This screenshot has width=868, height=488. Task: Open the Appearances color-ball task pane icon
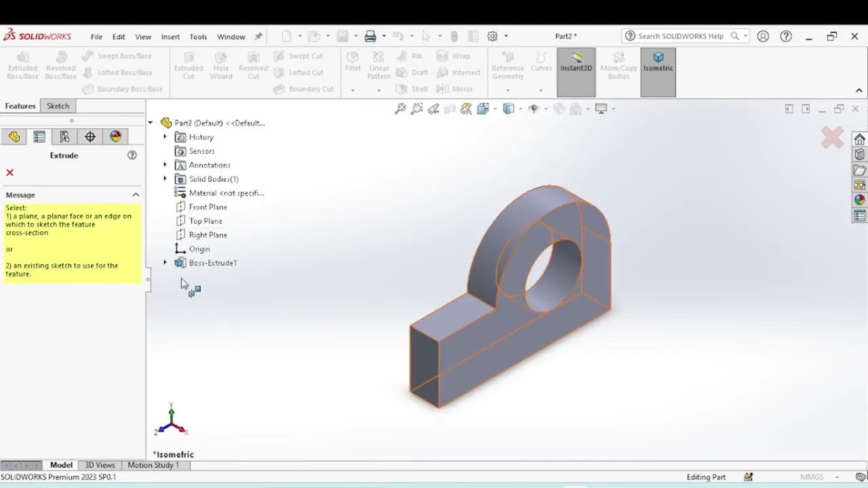(x=860, y=200)
